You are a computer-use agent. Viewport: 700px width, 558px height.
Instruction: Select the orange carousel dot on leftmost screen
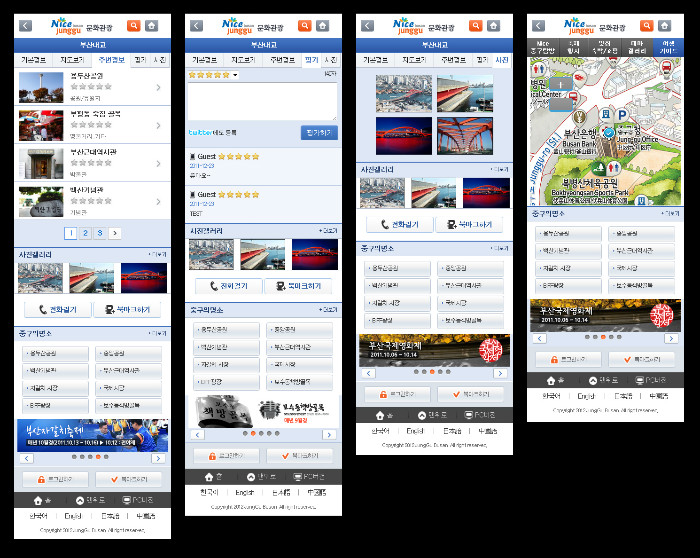[x=98, y=457]
